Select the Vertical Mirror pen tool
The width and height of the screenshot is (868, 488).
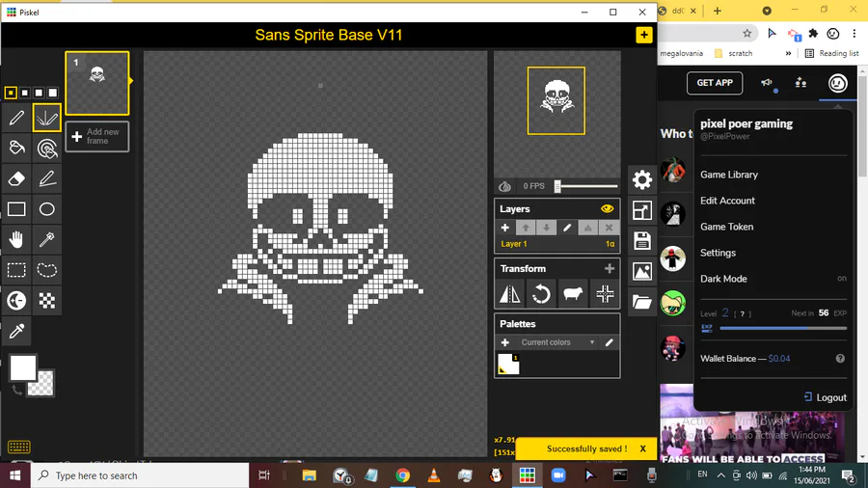47,118
